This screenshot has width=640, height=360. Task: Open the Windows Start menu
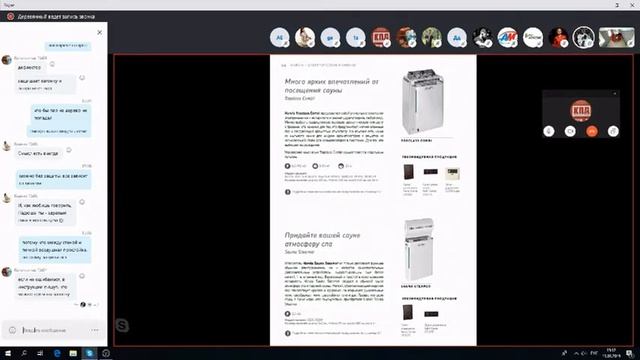pyautogui.click(x=7, y=353)
